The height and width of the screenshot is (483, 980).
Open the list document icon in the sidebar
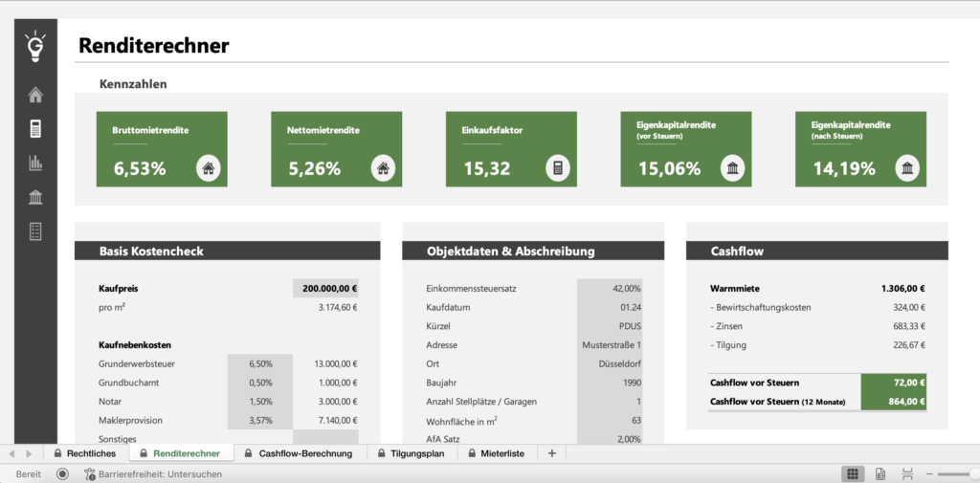pyautogui.click(x=35, y=231)
